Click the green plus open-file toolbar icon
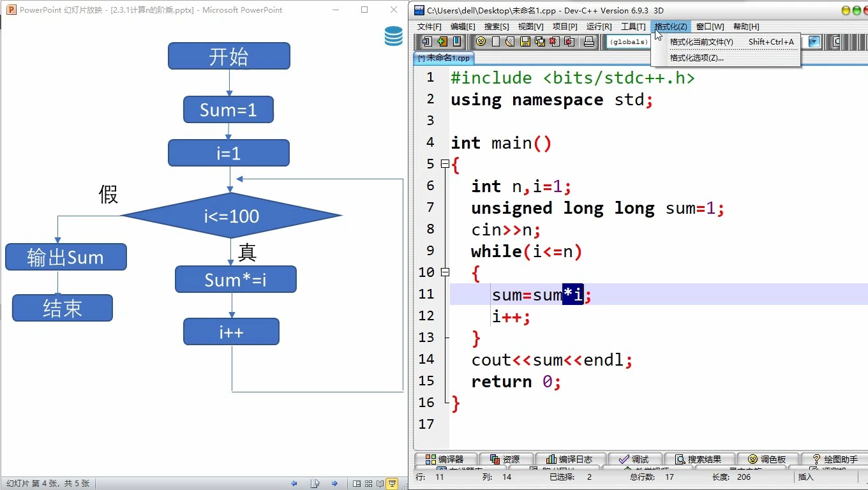Image resolution: width=868 pixels, height=490 pixels. tap(442, 41)
